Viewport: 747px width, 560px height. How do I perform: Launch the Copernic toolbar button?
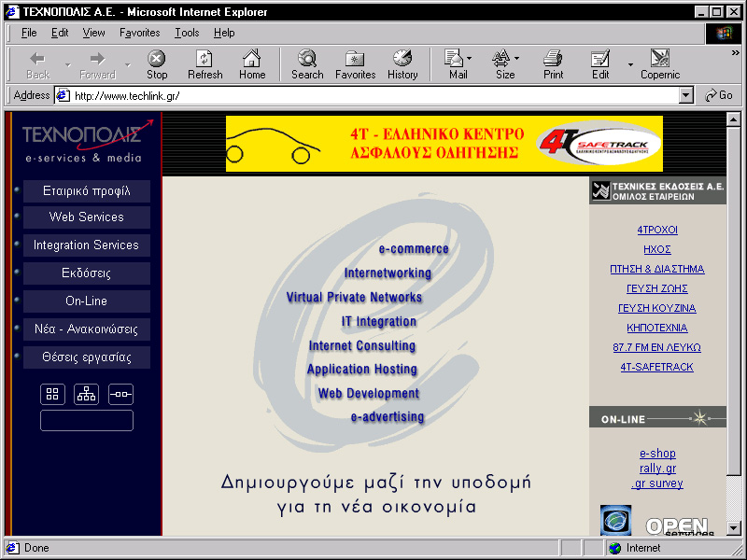click(660, 64)
